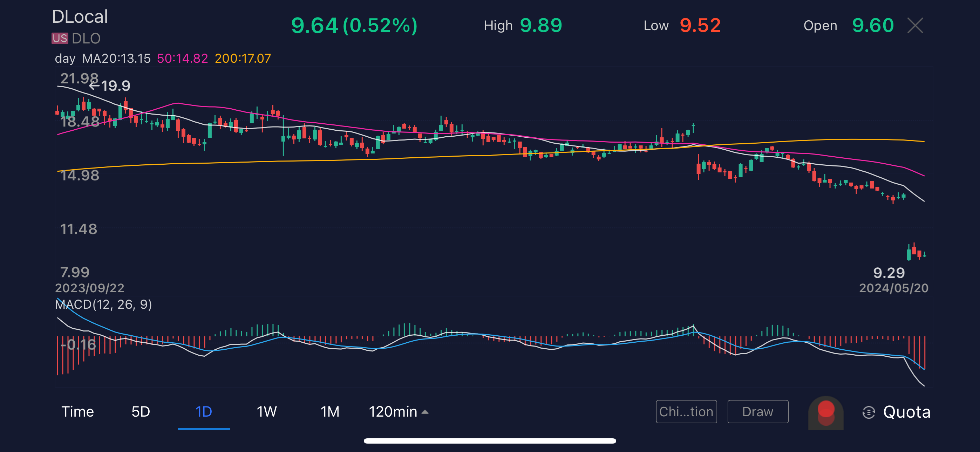Viewport: 980px width, 452px height.
Task: Switch to the 1W chart tab
Action: [266, 412]
